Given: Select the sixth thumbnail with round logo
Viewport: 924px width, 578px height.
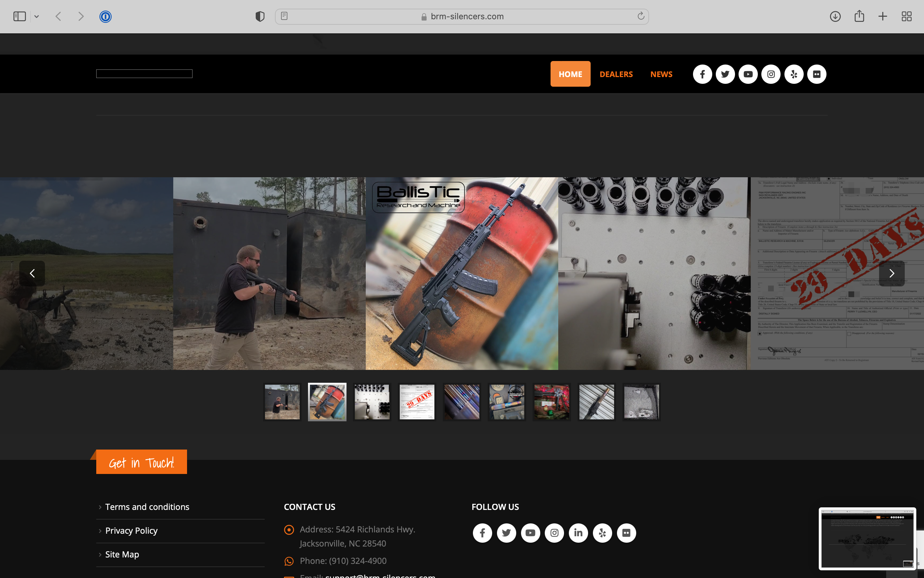Looking at the screenshot, I should coord(507,402).
